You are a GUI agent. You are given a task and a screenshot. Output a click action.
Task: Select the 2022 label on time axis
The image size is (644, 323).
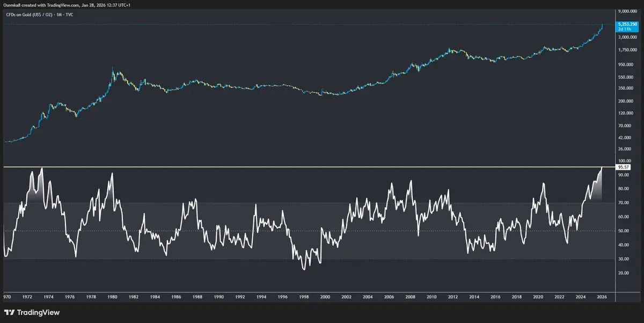(559, 296)
